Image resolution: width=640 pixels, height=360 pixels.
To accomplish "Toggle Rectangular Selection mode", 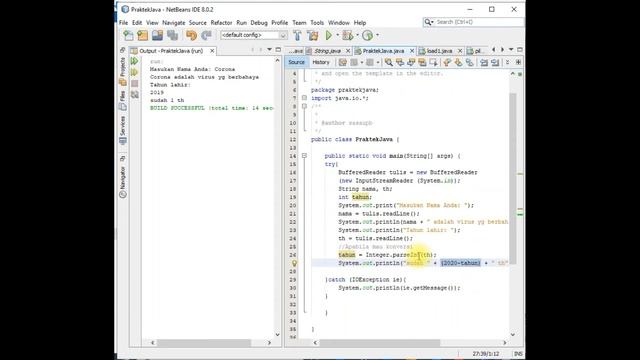I will (433, 62).
